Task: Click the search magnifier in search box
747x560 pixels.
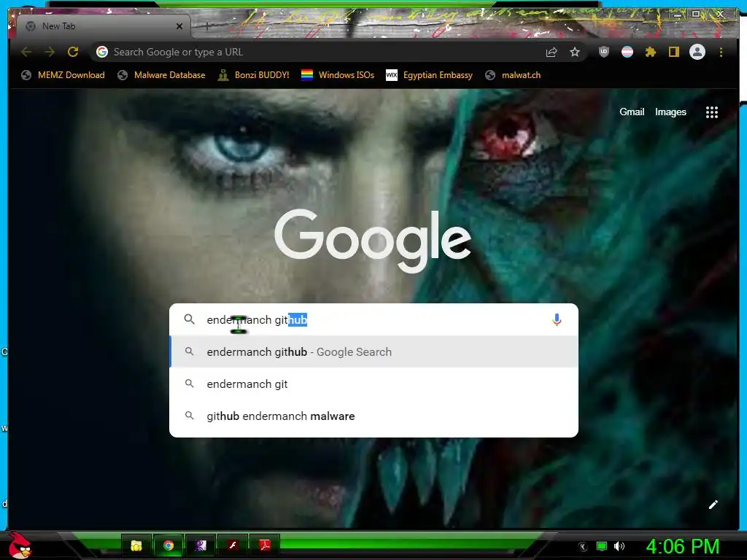Action: [189, 319]
